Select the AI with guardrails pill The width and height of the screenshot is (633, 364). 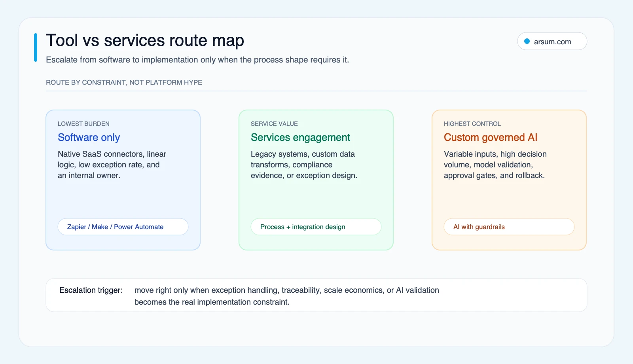(509, 227)
